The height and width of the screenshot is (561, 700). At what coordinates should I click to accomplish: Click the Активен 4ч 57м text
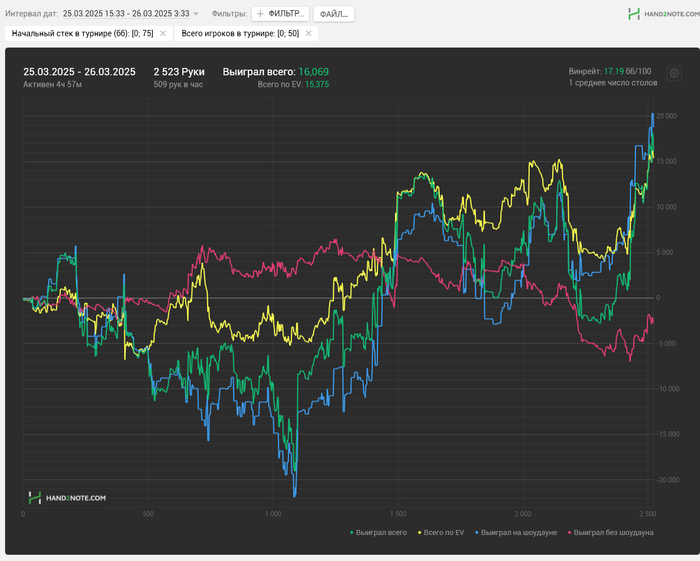pos(52,84)
